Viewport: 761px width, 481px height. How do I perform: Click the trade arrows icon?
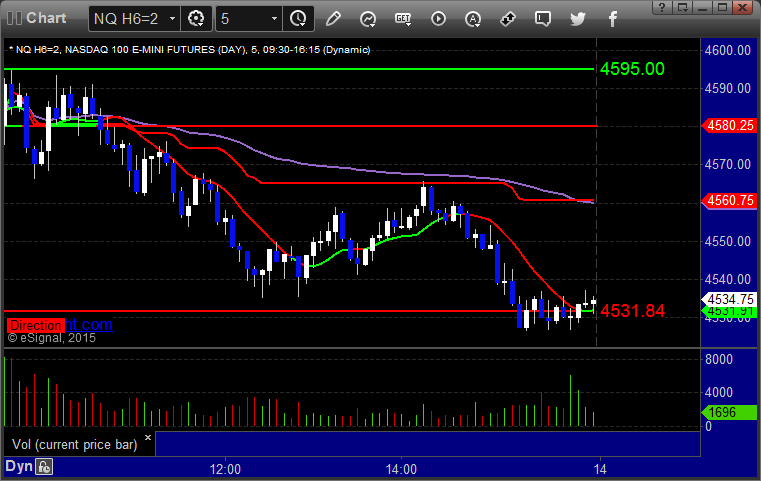coord(508,19)
